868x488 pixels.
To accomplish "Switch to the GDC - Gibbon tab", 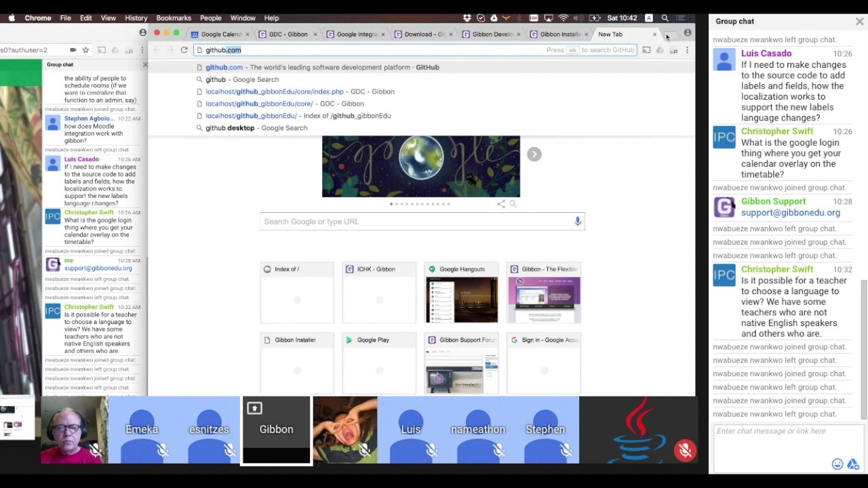I will click(288, 35).
